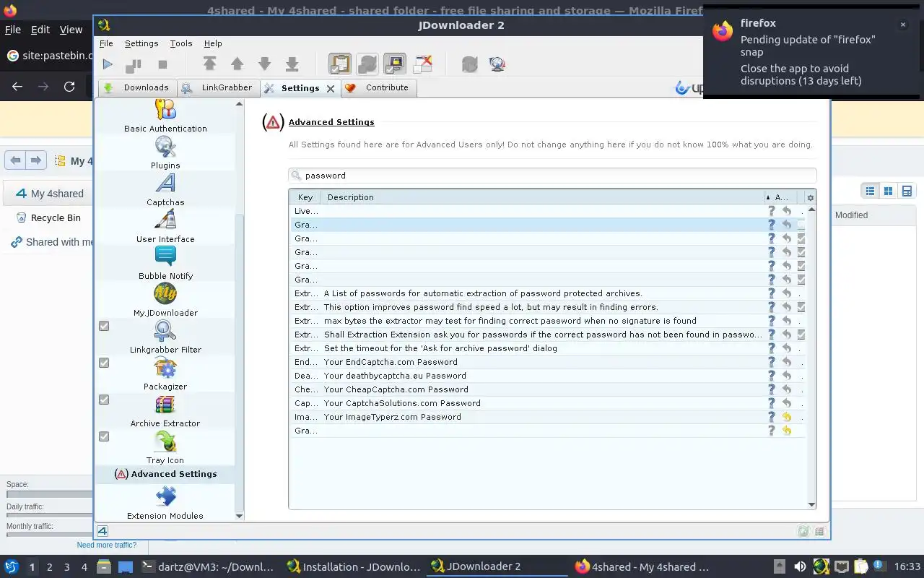This screenshot has width=924, height=578.
Task: Open Basic Authentication settings in sidebar
Action: point(165,116)
